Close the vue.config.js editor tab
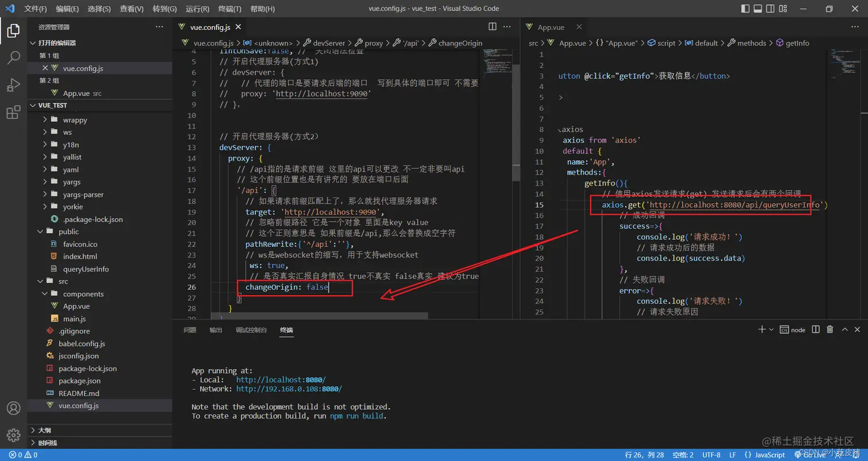868x461 pixels. click(x=238, y=27)
